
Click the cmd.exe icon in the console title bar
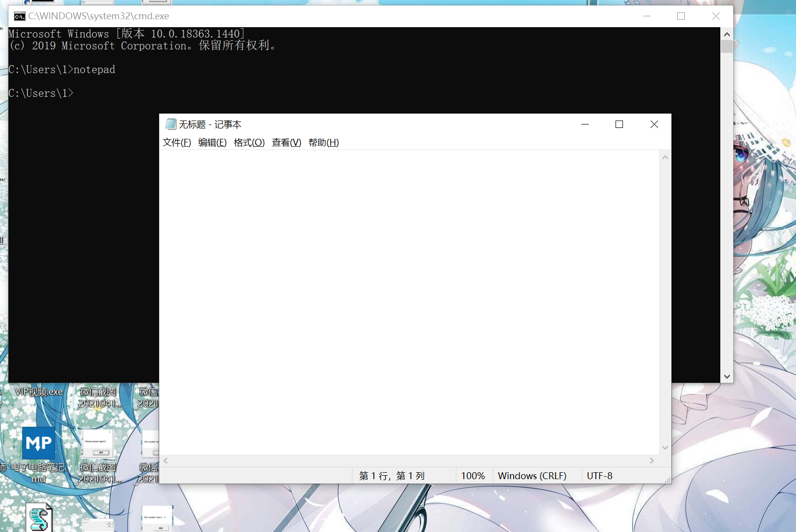(x=19, y=16)
